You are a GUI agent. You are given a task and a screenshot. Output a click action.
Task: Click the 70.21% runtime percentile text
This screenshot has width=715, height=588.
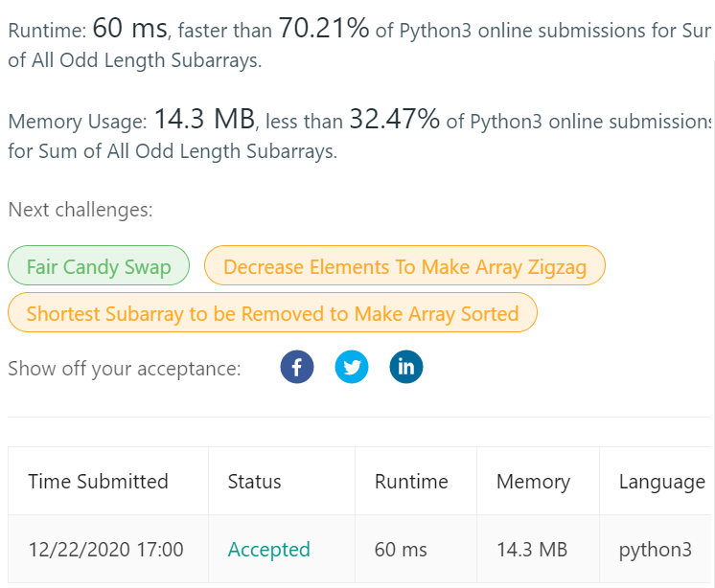[323, 28]
